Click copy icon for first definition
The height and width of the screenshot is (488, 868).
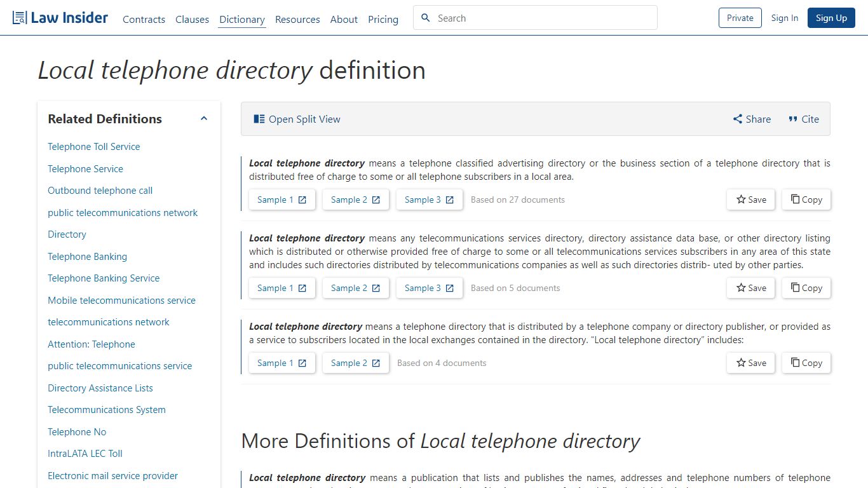795,199
